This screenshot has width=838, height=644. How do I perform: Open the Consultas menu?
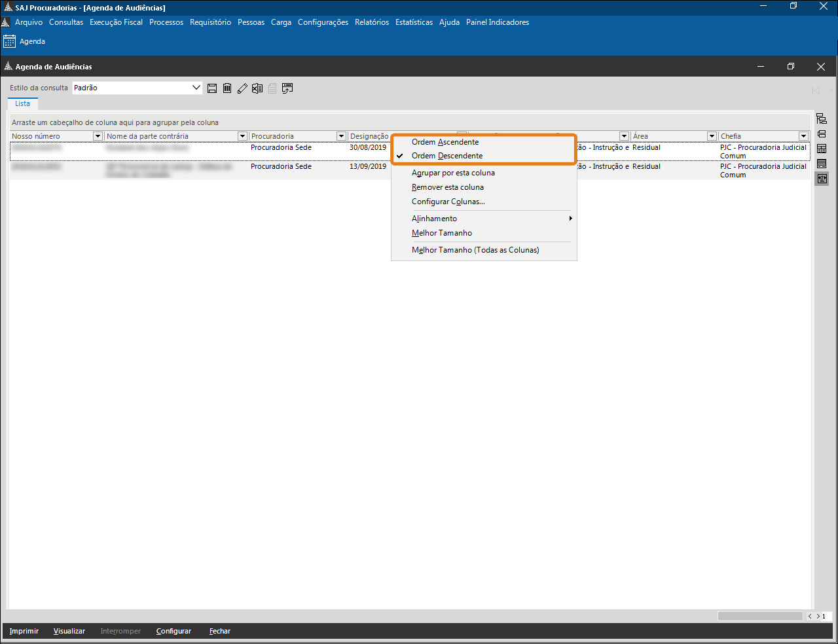coord(66,22)
